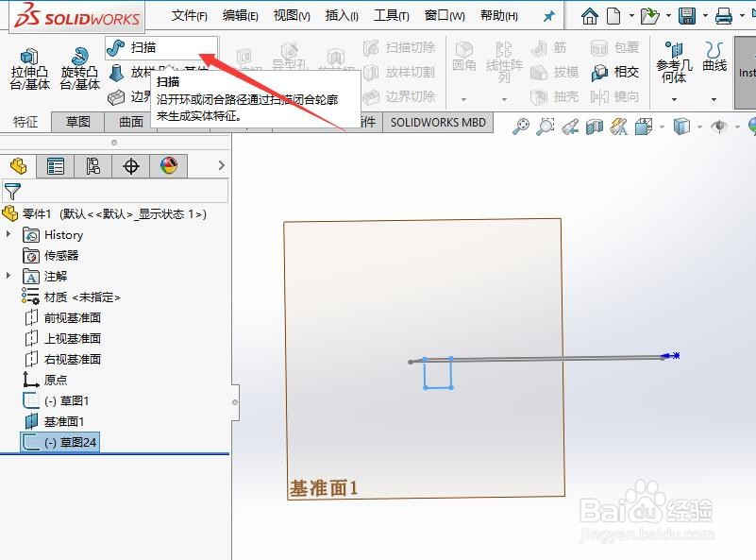Click the Boundary Cut (边界切除) tool
This screenshot has height=560, width=756.
(x=399, y=97)
